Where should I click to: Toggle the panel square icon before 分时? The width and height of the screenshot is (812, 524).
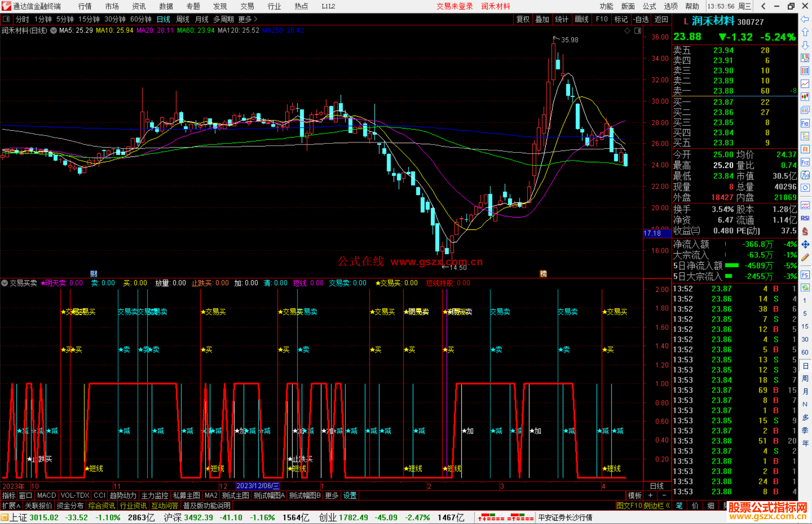6,19
